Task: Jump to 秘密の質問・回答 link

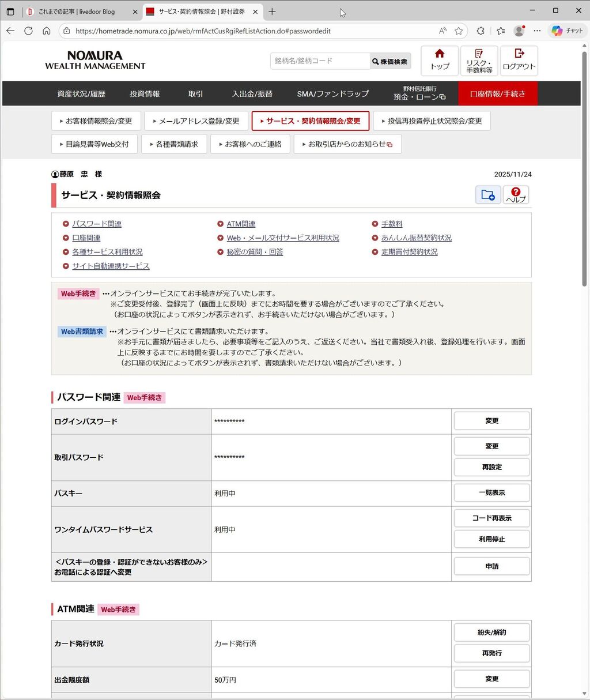Action: tap(255, 252)
